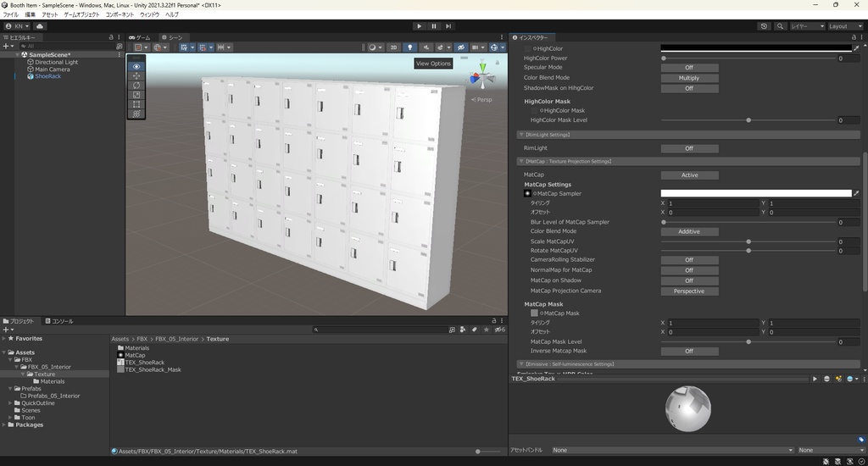Click MatCap Color Blend Mode Additive
Image resolution: width=868 pixels, height=466 pixels.
[689, 231]
